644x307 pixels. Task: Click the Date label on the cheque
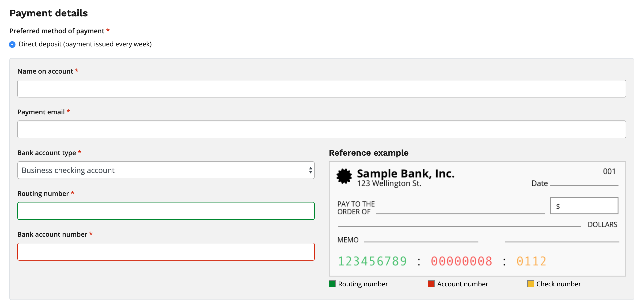tap(539, 183)
